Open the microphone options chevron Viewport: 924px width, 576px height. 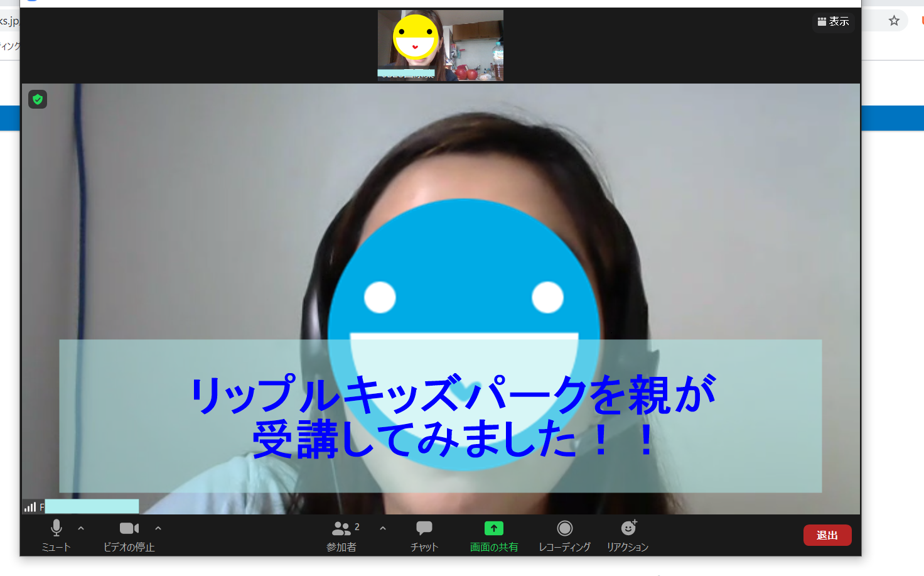coord(81,528)
